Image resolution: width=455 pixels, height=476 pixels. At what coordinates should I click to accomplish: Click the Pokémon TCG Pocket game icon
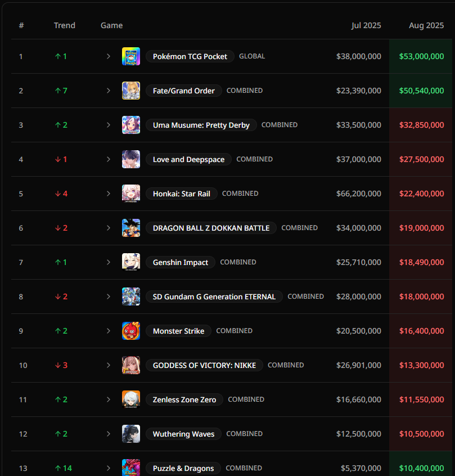131,56
